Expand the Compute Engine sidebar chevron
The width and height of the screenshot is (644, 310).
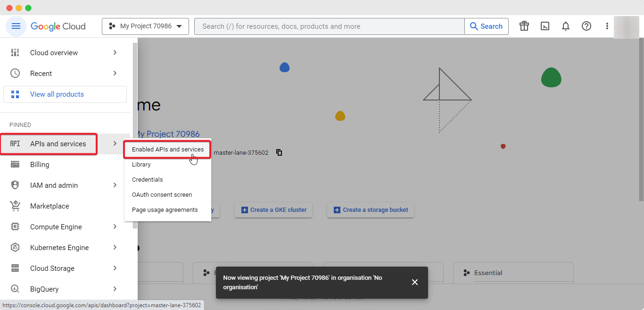point(115,226)
